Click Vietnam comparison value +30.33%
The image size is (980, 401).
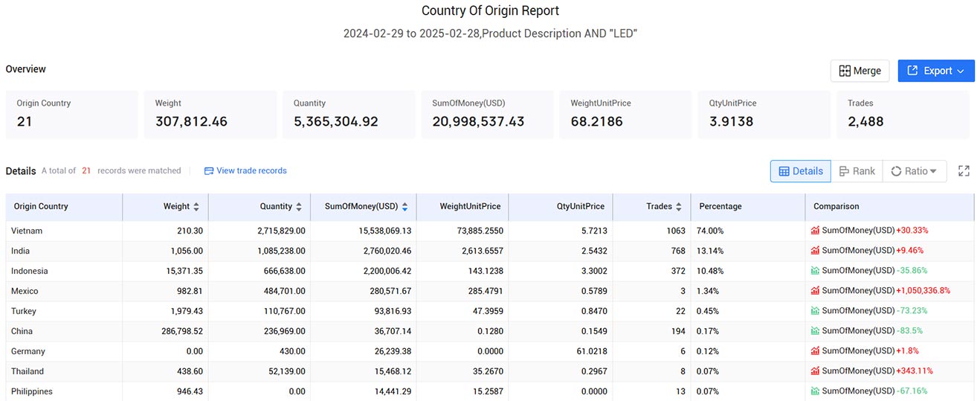[x=912, y=231]
